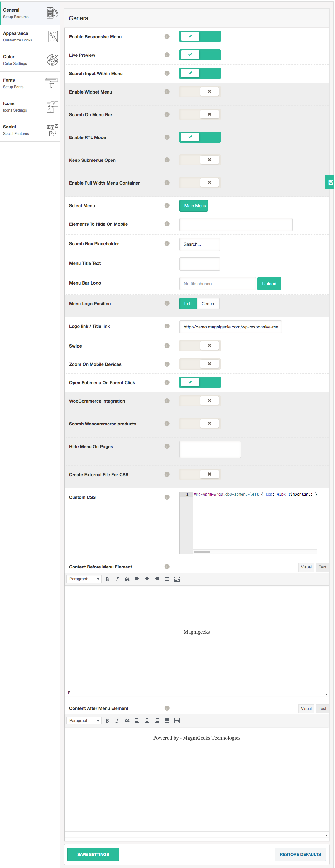335x868 pixels.
Task: Switch Content Before Menu editor to Text tab
Action: pos(322,567)
